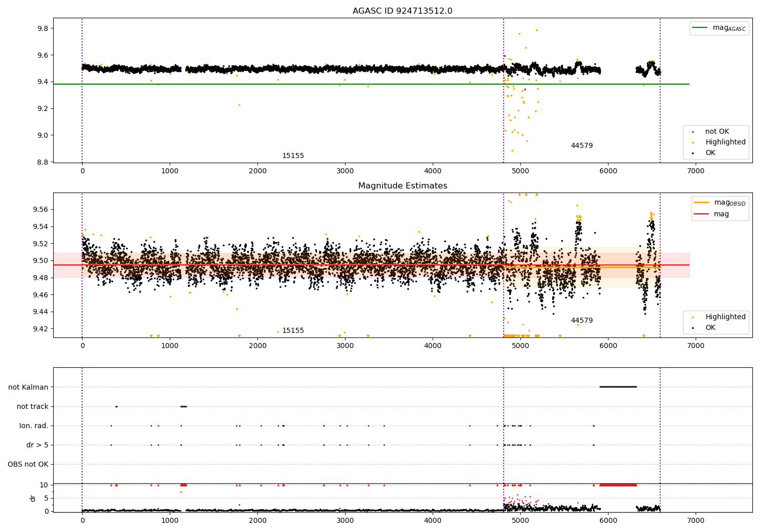
Task: Select the 'mag AGASC' legend entry in top plot
Action: [719, 28]
